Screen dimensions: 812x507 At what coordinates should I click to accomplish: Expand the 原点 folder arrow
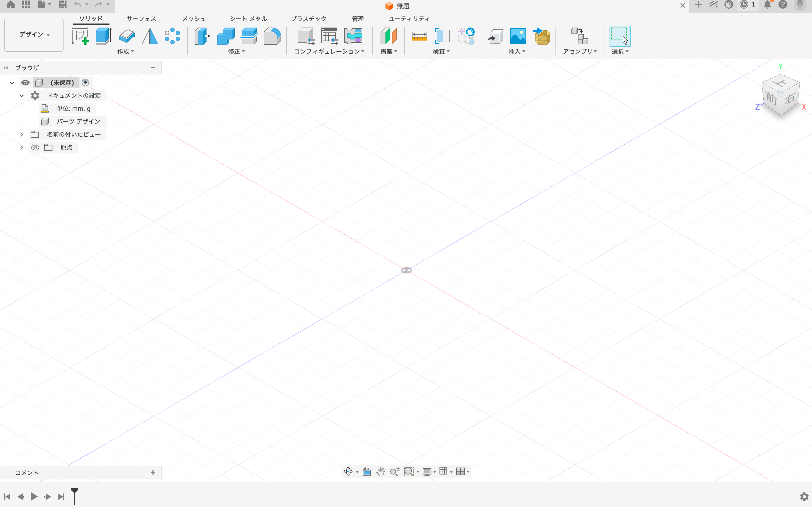click(22, 148)
